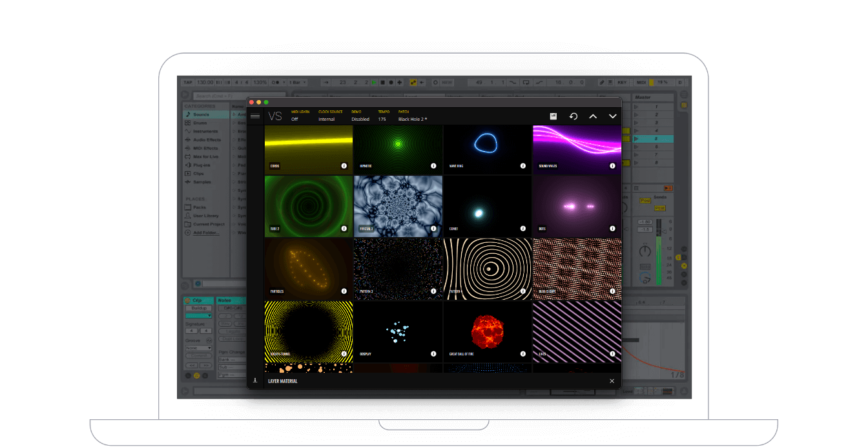The height and width of the screenshot is (447, 868).
Task: Select the green Hypnotic rings thumbnail
Action: 398,149
